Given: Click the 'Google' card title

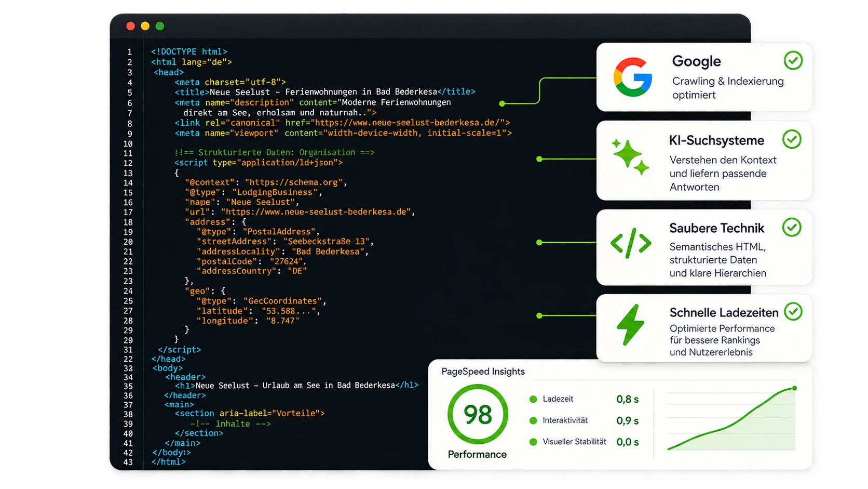Looking at the screenshot, I should tap(696, 61).
